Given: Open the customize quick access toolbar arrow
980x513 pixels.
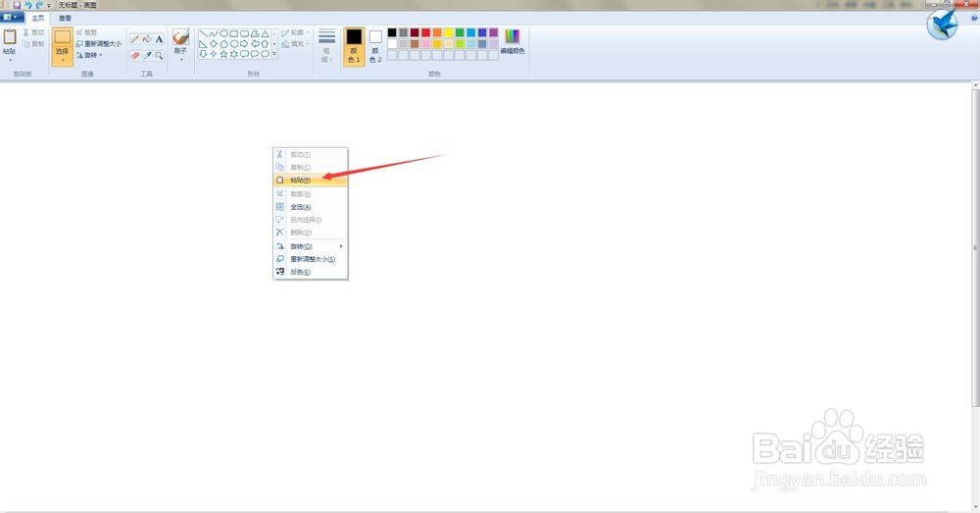Looking at the screenshot, I should tap(49, 6).
